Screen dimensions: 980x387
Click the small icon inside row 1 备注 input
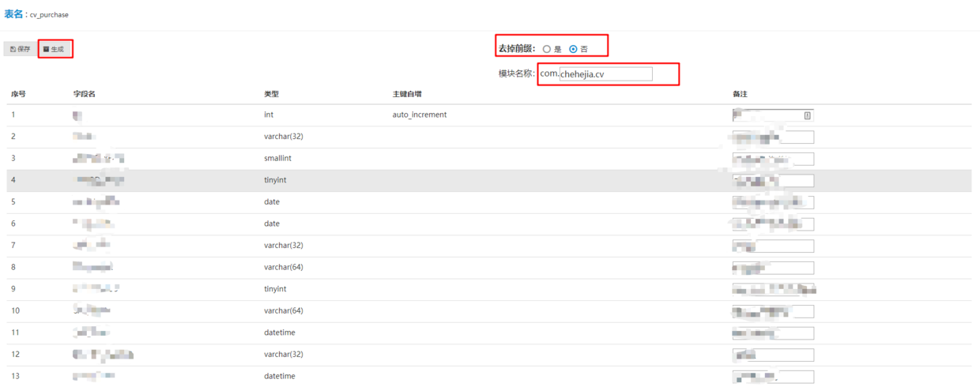(x=807, y=115)
